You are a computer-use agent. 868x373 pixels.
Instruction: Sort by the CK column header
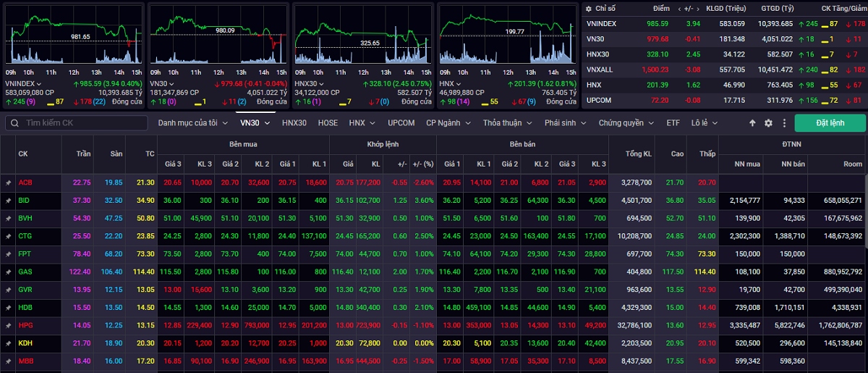click(23, 154)
